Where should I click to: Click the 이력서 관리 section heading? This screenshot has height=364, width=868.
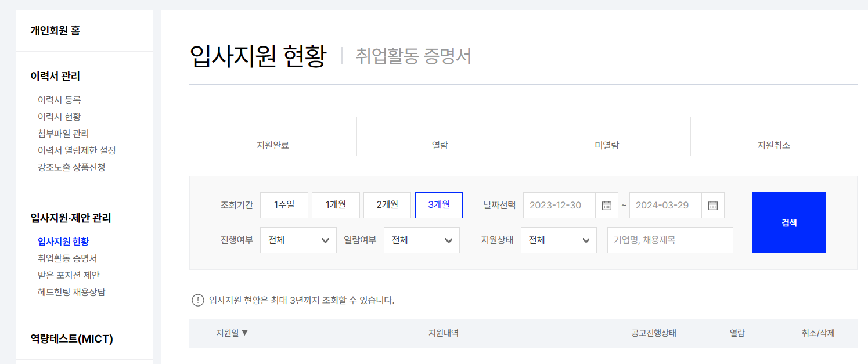(55, 76)
